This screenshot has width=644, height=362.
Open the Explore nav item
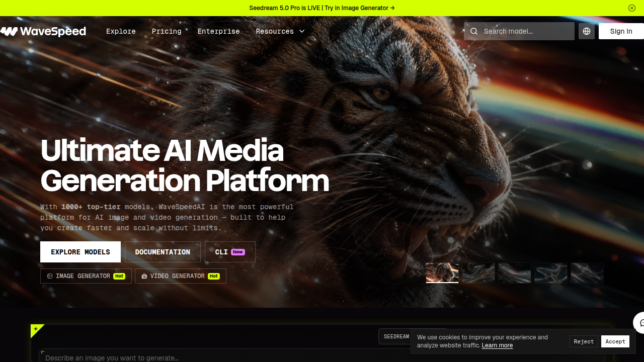(x=121, y=31)
